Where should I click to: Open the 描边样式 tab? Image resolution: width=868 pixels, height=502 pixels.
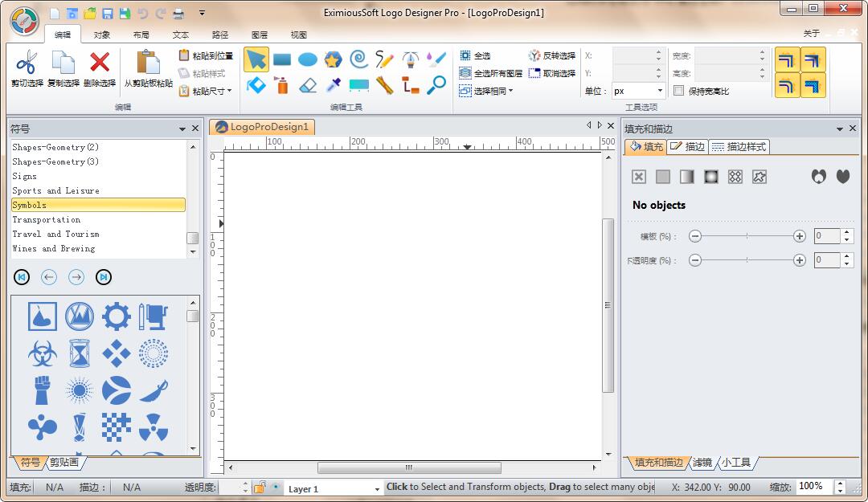(x=739, y=147)
